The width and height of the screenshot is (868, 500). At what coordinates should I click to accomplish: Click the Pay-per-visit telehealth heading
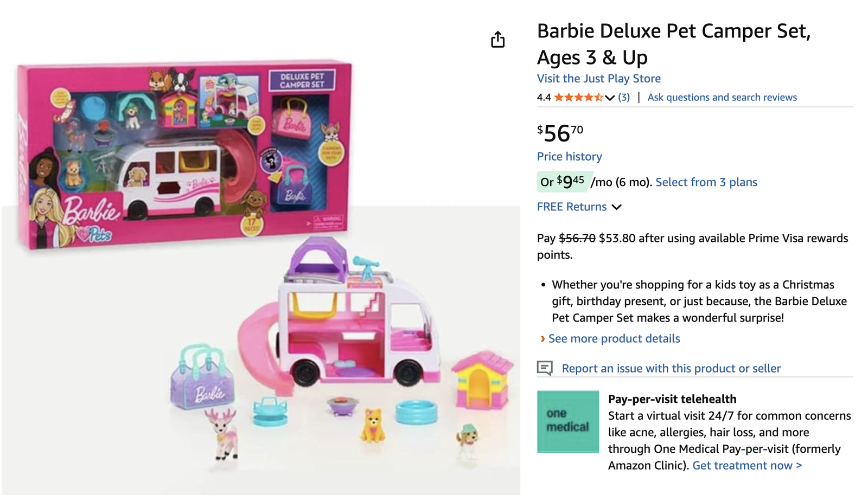click(672, 399)
